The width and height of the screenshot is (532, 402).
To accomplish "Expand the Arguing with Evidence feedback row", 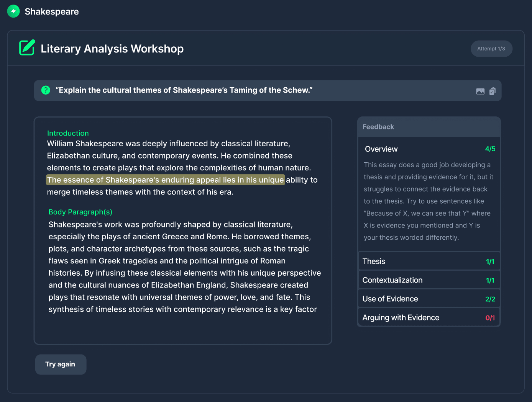I will click(429, 318).
